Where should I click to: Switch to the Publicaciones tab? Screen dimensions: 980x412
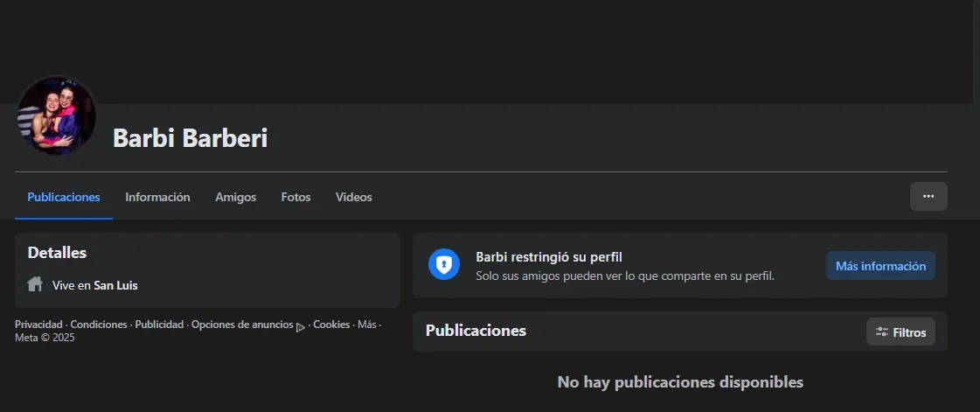click(64, 197)
